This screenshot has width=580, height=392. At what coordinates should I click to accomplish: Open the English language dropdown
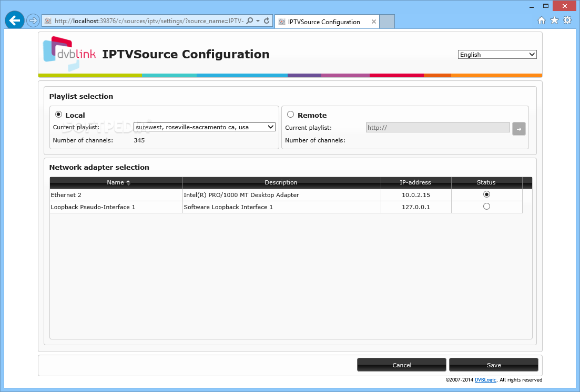(497, 54)
